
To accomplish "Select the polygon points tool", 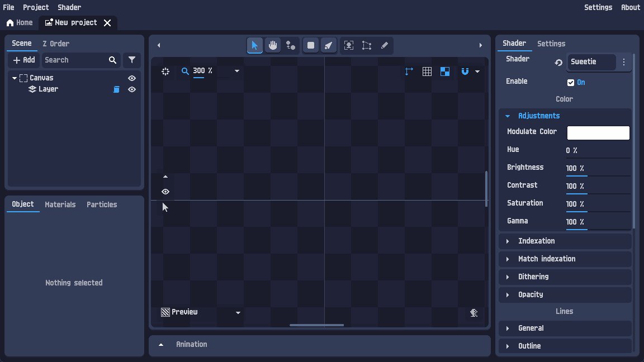I will tap(367, 46).
